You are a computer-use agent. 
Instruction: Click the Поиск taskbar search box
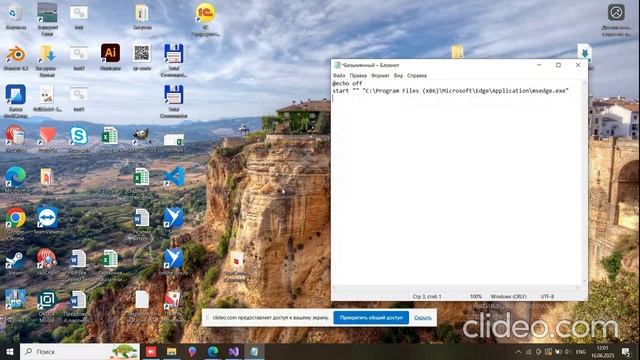tap(80, 351)
